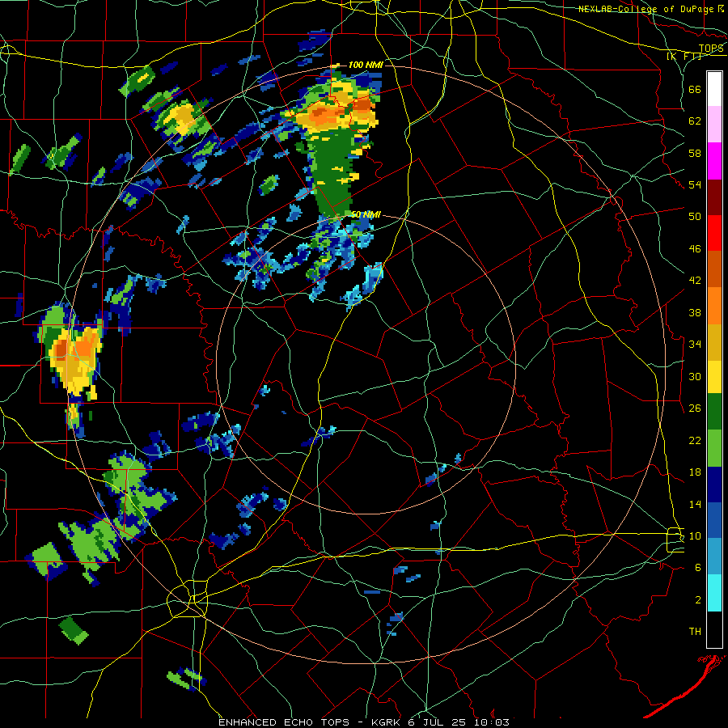Click the Enhanced Echo Tops KGRK caption
Screen dimensions: 728x728
point(363,722)
